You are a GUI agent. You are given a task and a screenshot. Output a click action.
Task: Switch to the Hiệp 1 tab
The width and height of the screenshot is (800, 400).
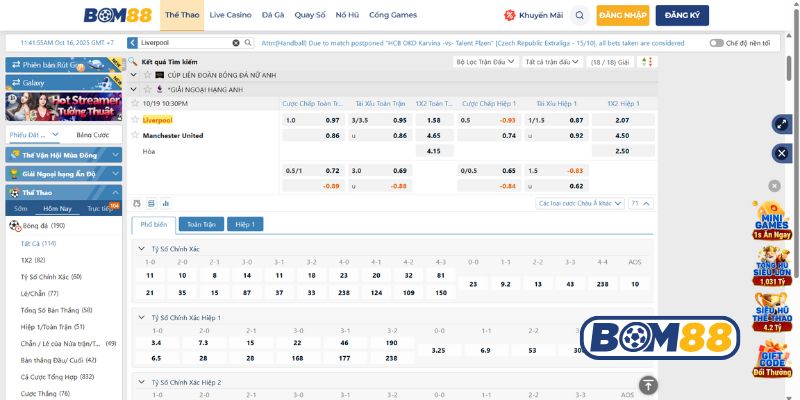245,224
